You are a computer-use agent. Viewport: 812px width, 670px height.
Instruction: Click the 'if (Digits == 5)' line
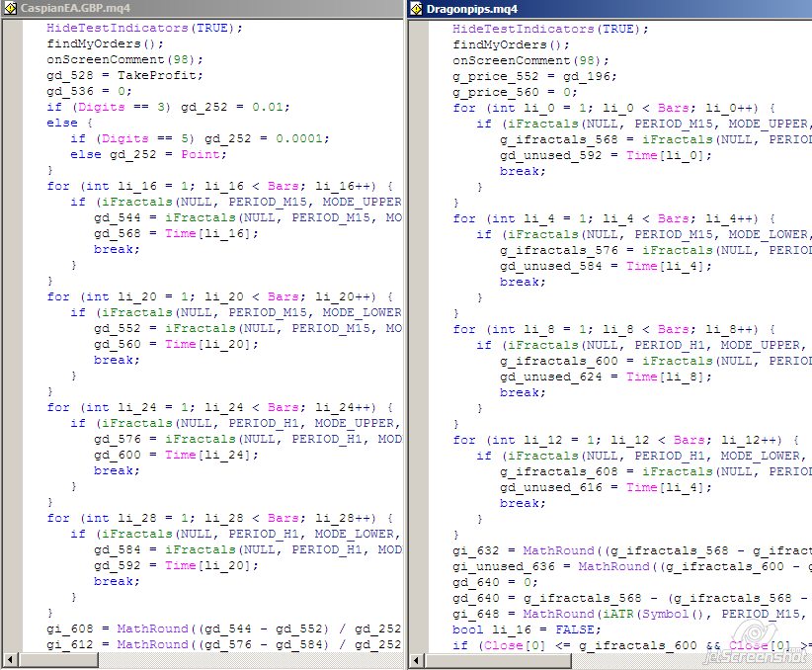pos(200,138)
